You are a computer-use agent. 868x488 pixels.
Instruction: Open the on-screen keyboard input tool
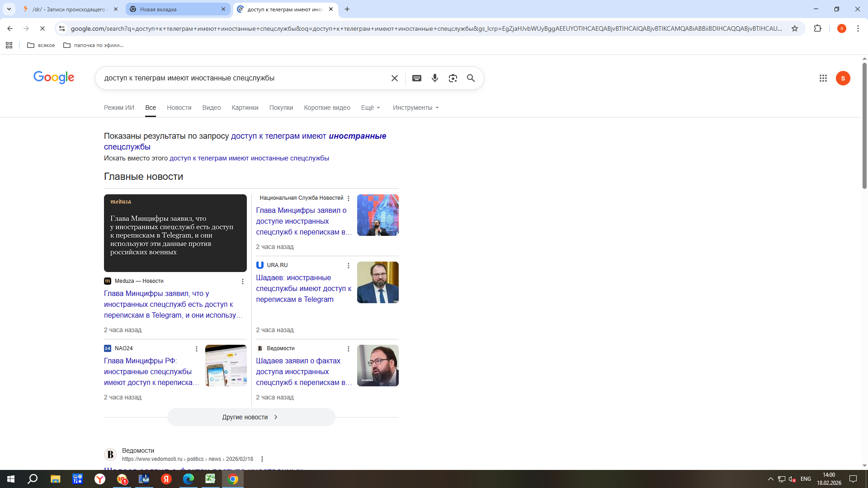(416, 78)
